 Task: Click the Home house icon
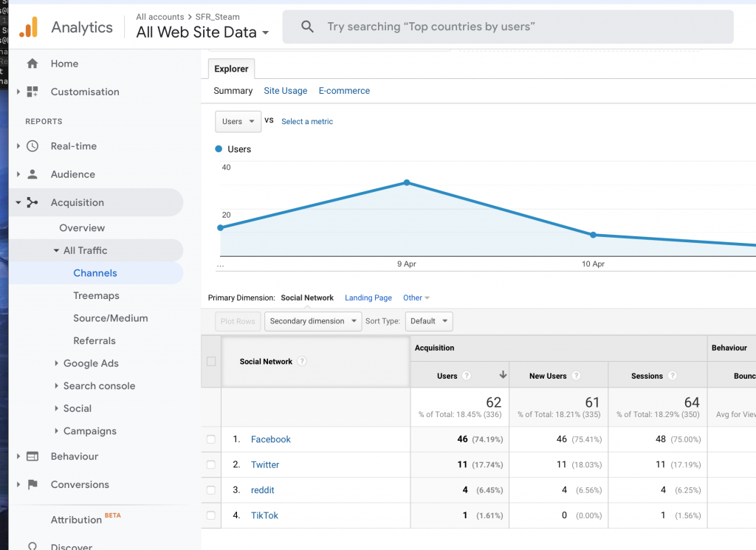click(x=32, y=63)
